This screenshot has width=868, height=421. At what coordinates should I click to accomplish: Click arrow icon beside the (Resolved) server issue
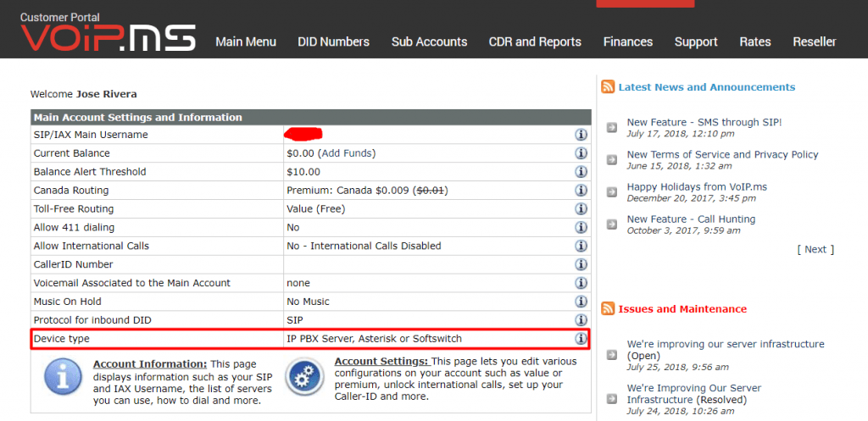tap(612, 398)
